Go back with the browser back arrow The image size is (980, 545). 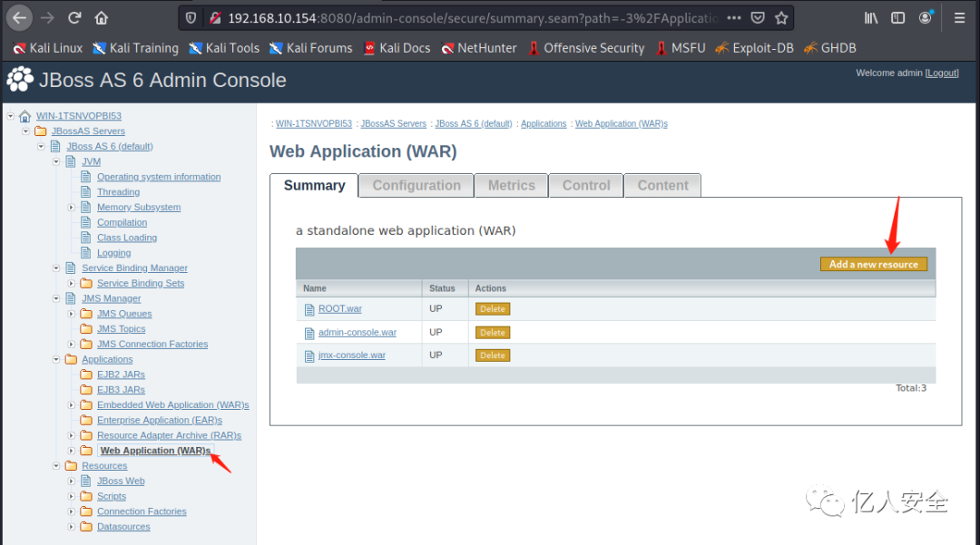pos(19,18)
